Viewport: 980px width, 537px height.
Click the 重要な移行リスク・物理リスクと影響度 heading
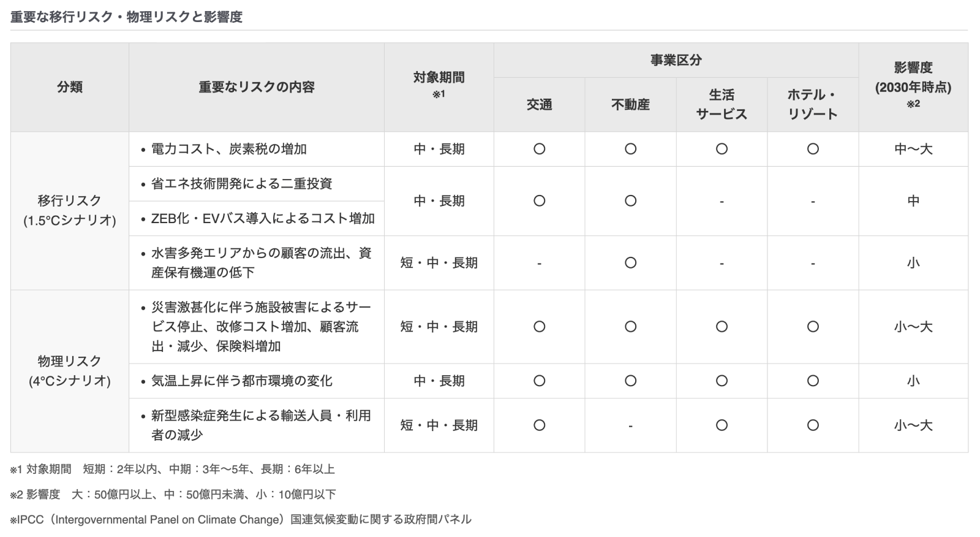pyautogui.click(x=127, y=17)
